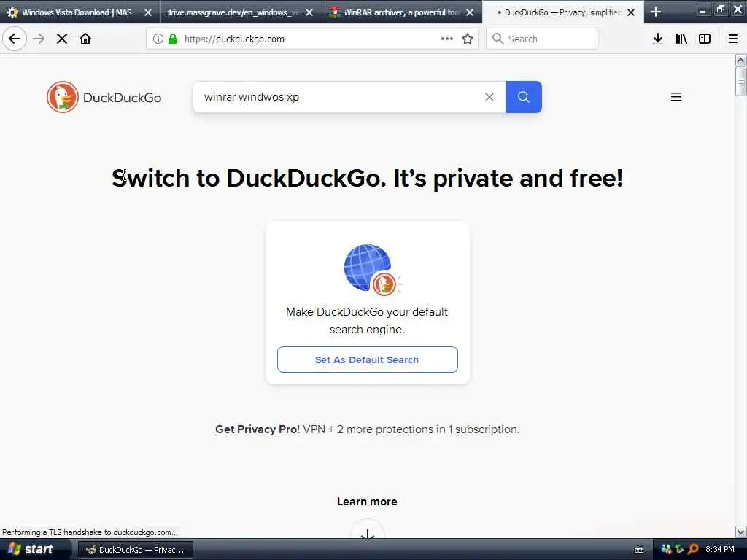Image resolution: width=747 pixels, height=560 pixels.
Task: Open the downloads arrow in toolbar
Action: click(x=657, y=39)
